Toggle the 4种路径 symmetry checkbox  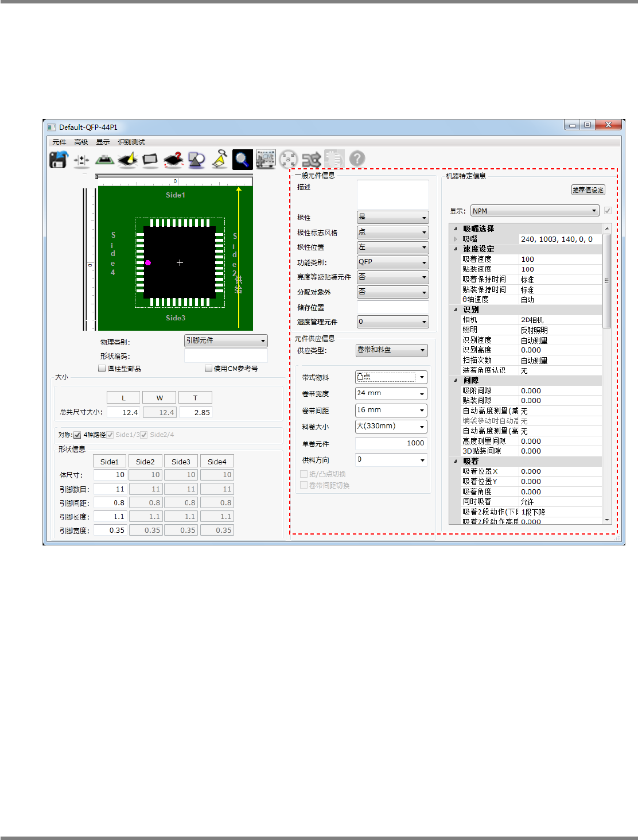(x=77, y=435)
